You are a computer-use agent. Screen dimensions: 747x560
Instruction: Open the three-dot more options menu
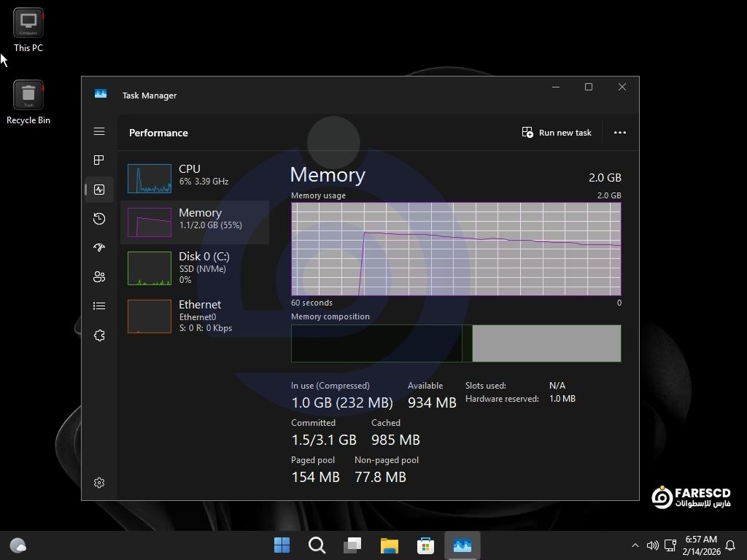620,133
